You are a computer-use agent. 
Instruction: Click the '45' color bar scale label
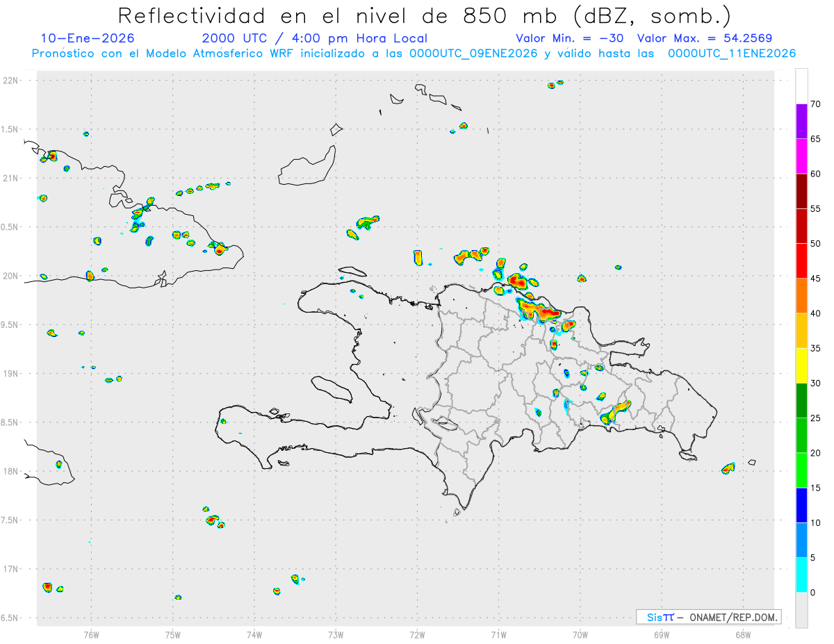tap(815, 279)
